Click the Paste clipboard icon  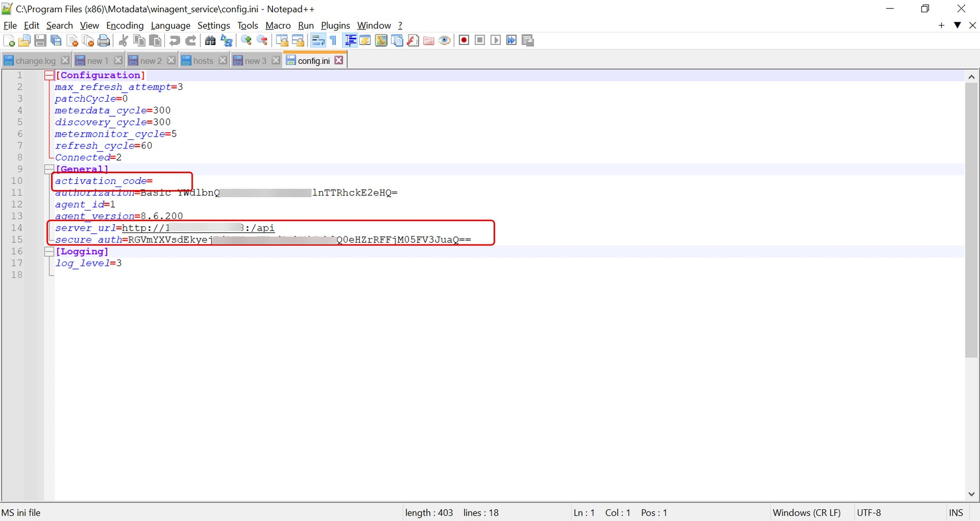pos(155,41)
